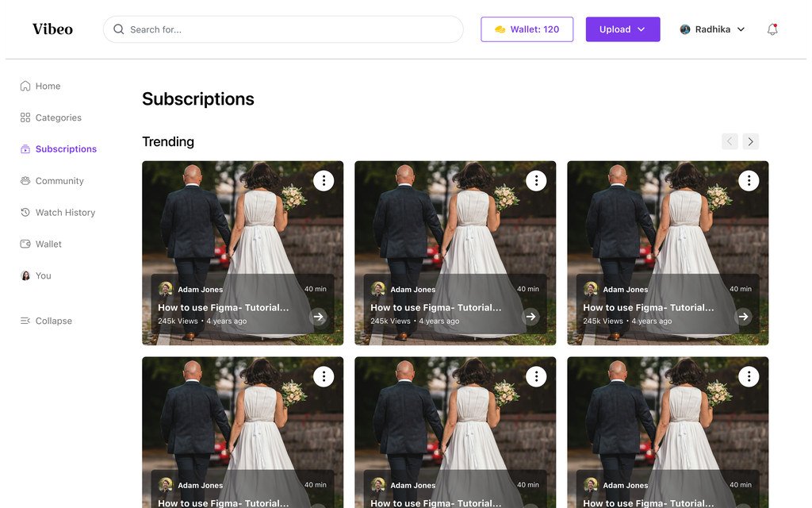Click the Vibeo logo
Screen dimensions: 812x508
[x=52, y=29]
